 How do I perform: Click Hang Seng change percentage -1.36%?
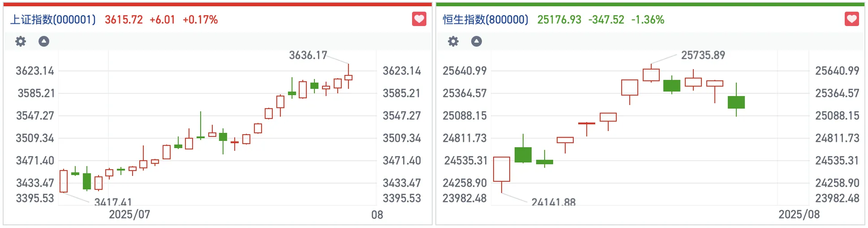coord(648,20)
